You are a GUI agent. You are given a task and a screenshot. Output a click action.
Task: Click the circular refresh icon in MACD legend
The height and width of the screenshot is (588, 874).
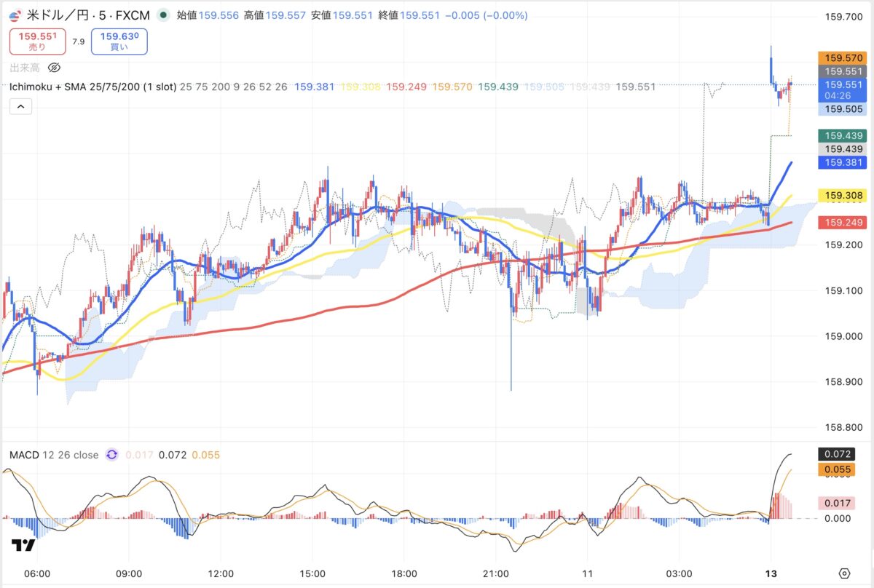click(110, 455)
